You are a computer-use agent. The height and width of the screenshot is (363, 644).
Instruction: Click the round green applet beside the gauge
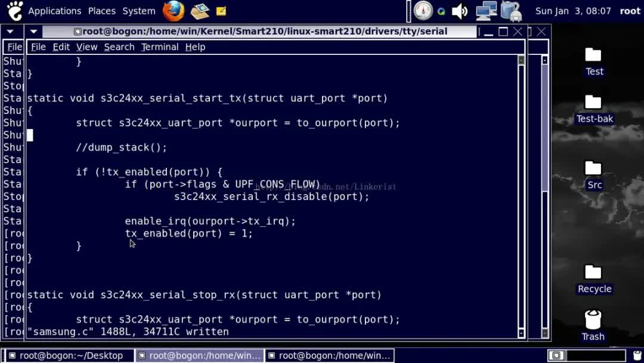click(x=441, y=10)
